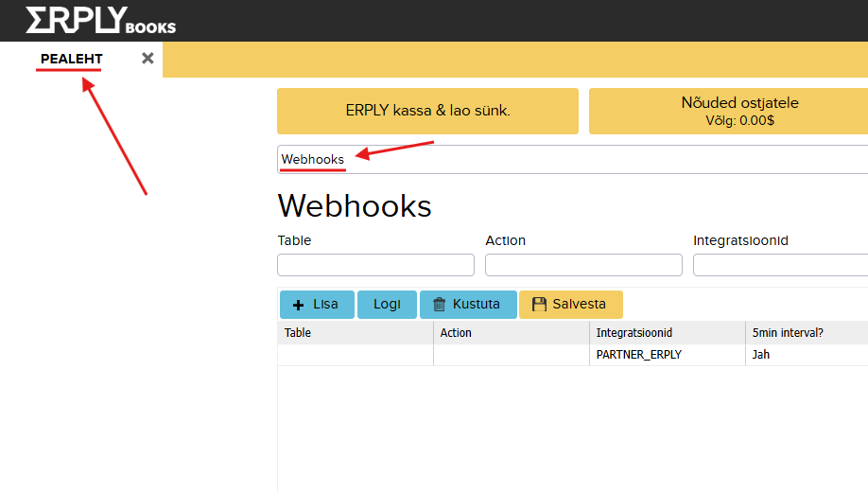
Task: Click the ERPLY Books logo
Action: pos(99,20)
